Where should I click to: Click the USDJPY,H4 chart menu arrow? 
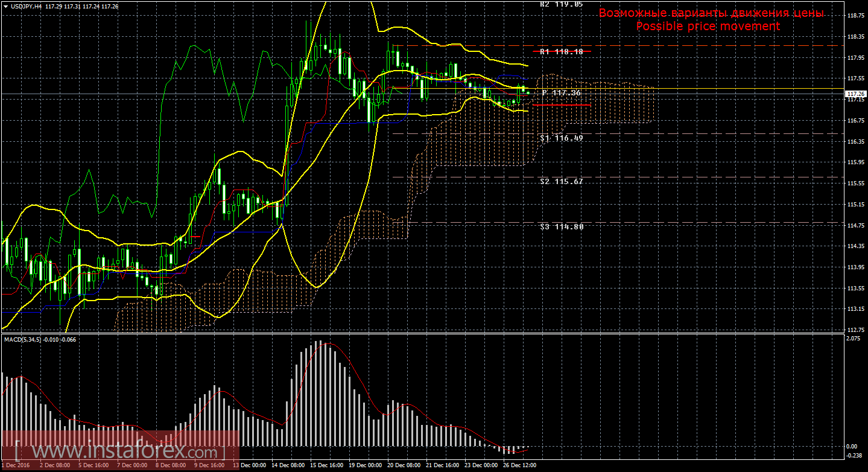[x=5, y=6]
